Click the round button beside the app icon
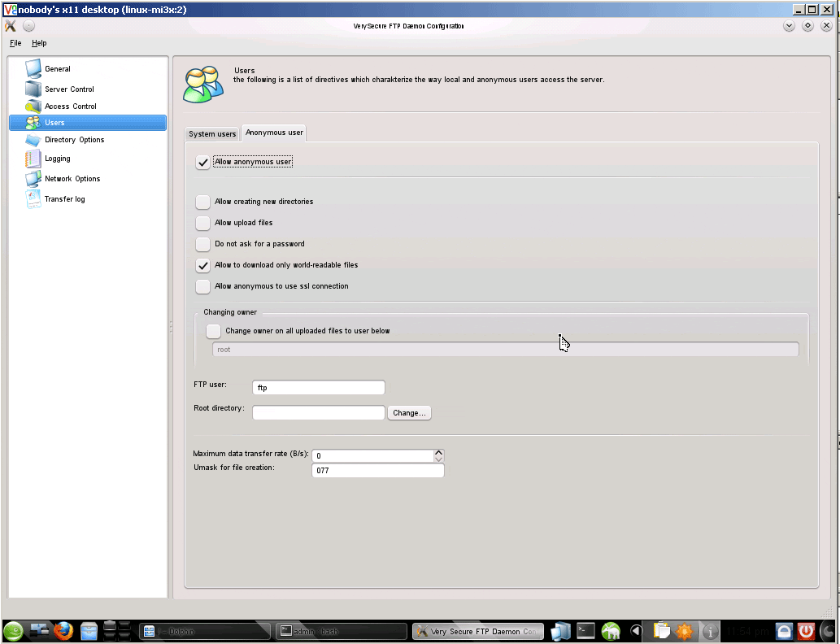 [29, 26]
